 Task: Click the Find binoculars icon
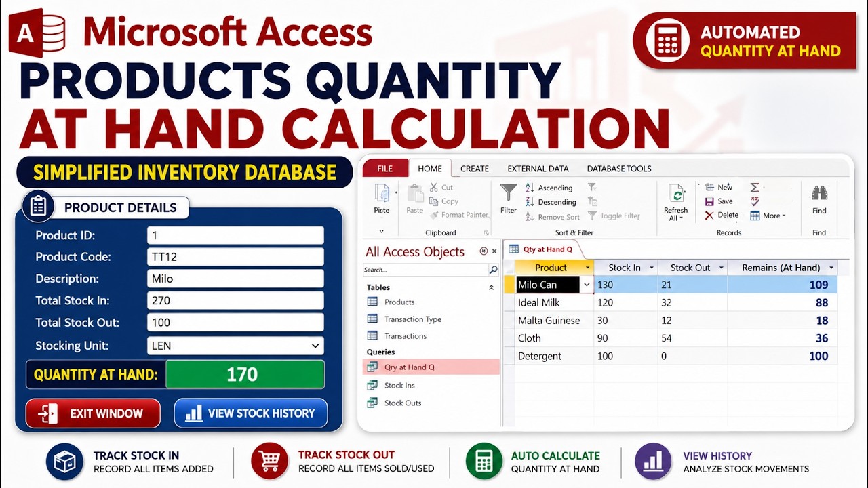coord(819,193)
